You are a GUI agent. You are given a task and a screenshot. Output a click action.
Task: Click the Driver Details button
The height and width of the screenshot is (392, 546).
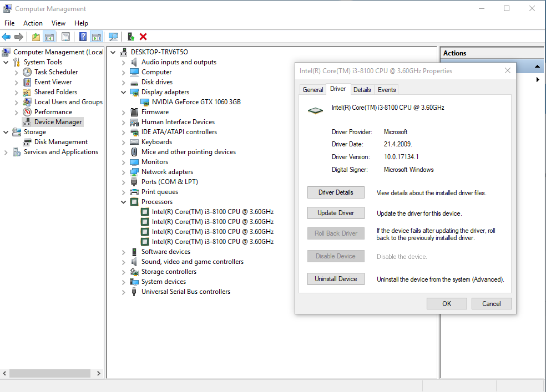pos(336,192)
